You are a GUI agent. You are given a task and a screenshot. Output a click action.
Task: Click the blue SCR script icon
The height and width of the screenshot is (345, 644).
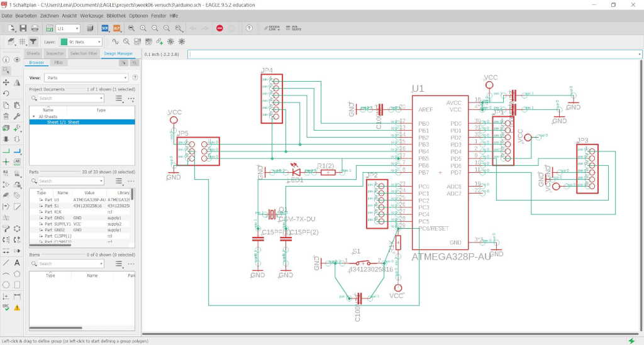coord(105,28)
